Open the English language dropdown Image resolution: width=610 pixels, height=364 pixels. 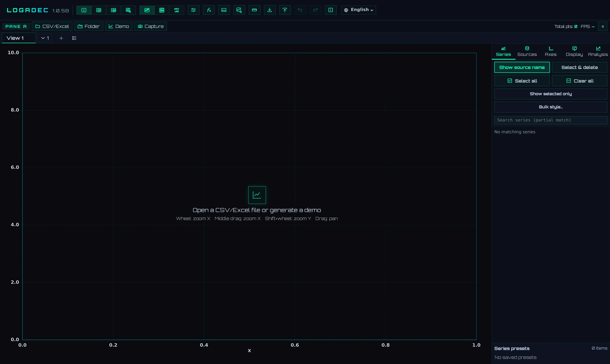[x=358, y=10]
